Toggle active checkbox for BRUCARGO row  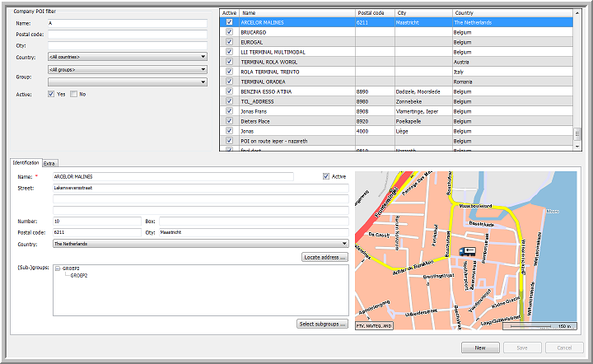(x=228, y=32)
